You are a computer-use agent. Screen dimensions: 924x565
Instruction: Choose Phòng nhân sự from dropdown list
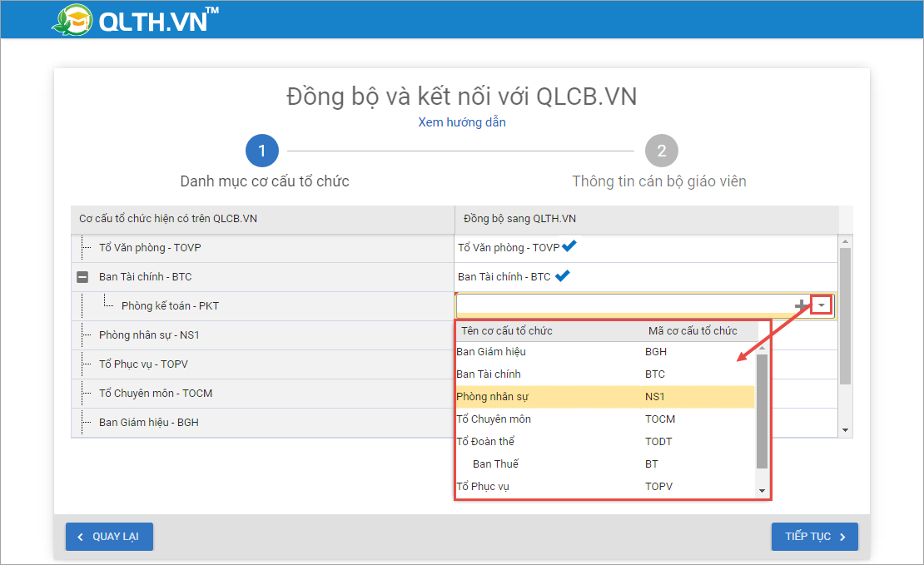point(605,397)
